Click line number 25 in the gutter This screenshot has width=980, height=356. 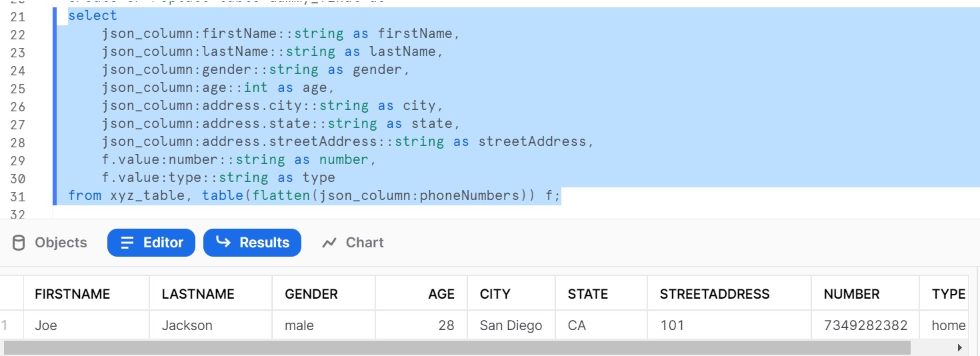(x=18, y=88)
